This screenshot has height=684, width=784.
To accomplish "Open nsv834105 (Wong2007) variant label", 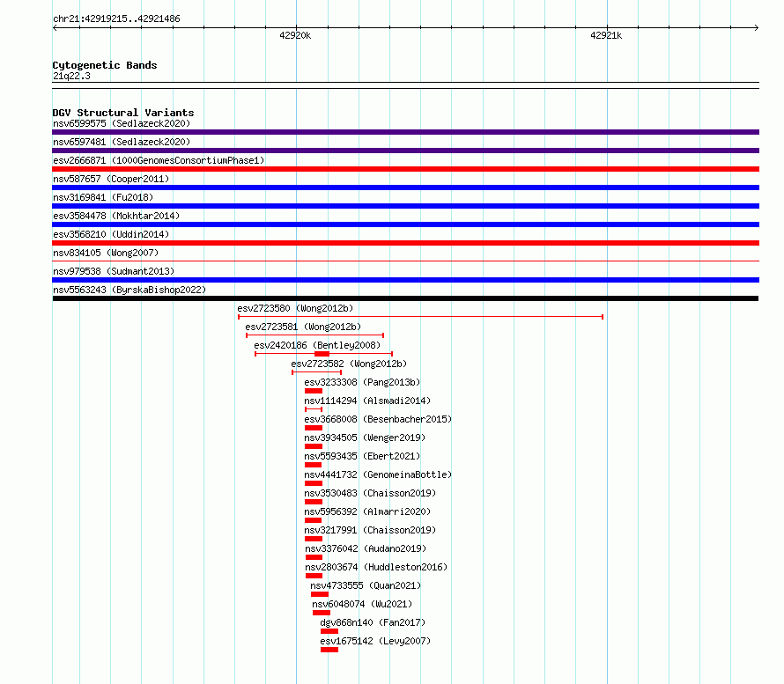I will 106,253.
